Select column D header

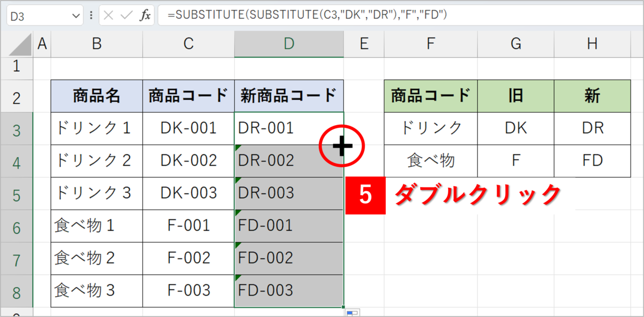(x=289, y=45)
